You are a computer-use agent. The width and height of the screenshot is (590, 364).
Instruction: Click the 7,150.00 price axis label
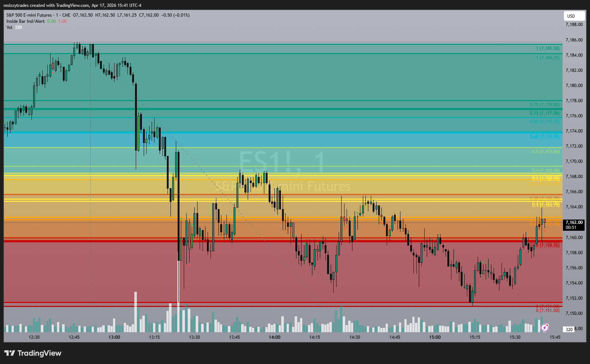[574, 313]
